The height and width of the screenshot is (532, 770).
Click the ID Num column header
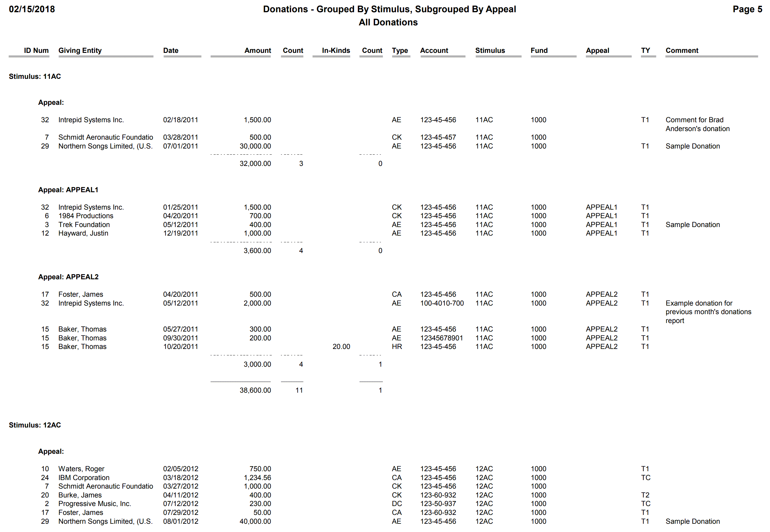(x=36, y=50)
